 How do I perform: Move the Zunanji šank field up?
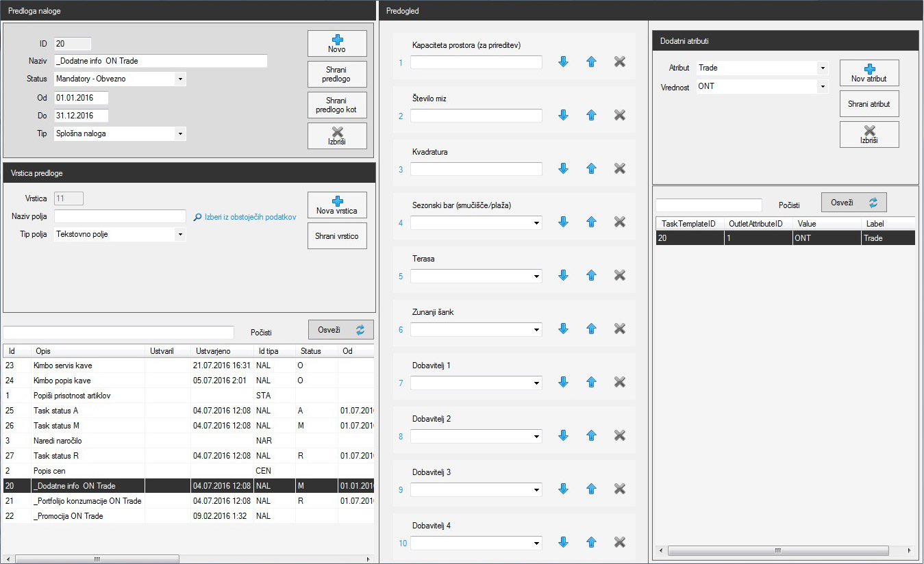[x=592, y=329]
